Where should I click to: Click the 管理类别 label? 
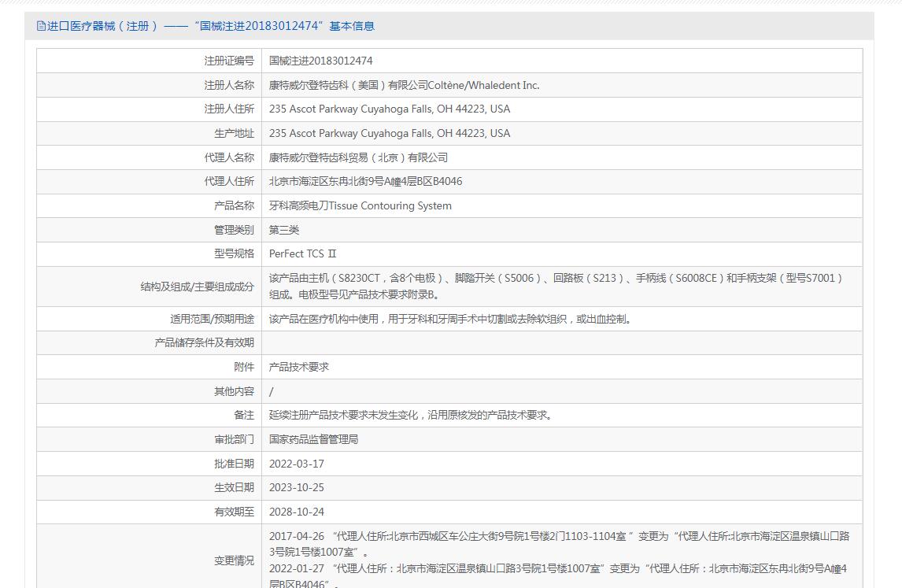point(234,230)
